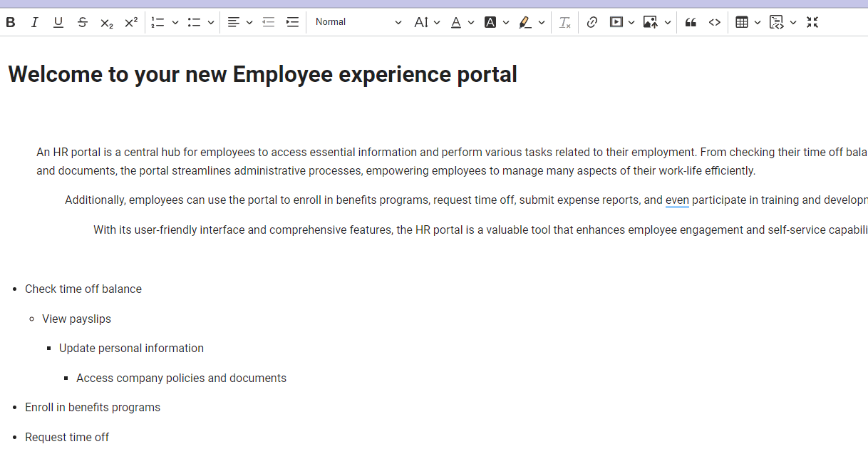Click the insert media icon

(x=616, y=22)
